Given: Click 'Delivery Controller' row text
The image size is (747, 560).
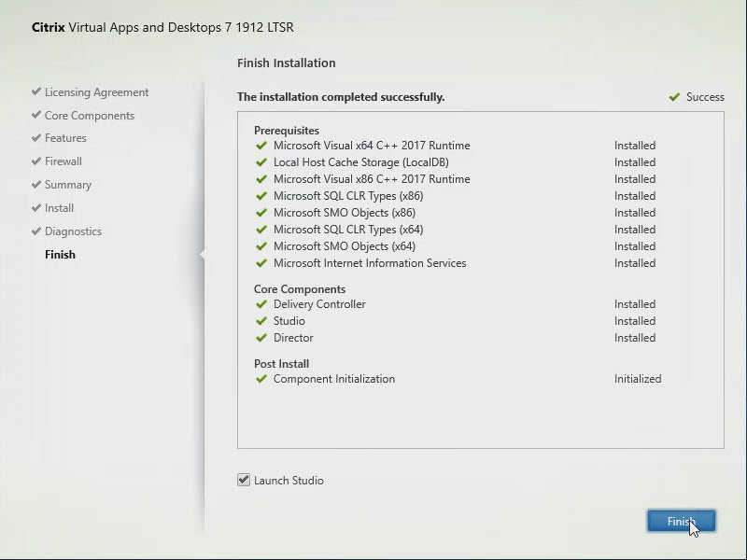Looking at the screenshot, I should [x=319, y=304].
